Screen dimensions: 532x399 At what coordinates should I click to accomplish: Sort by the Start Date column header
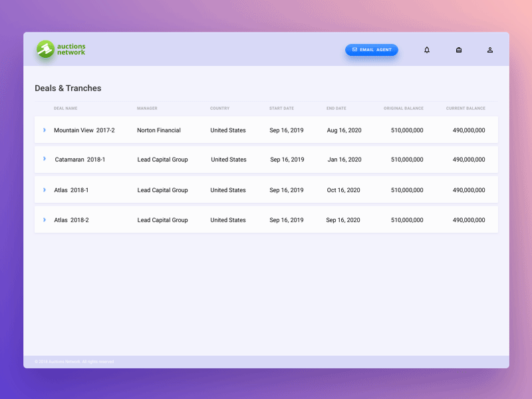pyautogui.click(x=281, y=108)
